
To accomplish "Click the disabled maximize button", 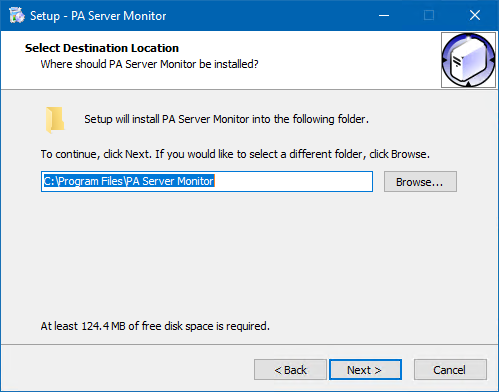I will [x=429, y=15].
